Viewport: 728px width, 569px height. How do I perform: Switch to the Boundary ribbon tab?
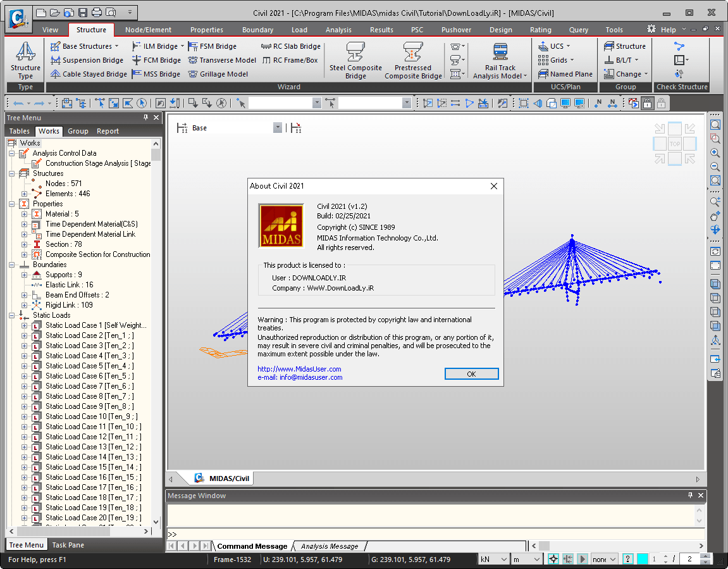click(257, 30)
